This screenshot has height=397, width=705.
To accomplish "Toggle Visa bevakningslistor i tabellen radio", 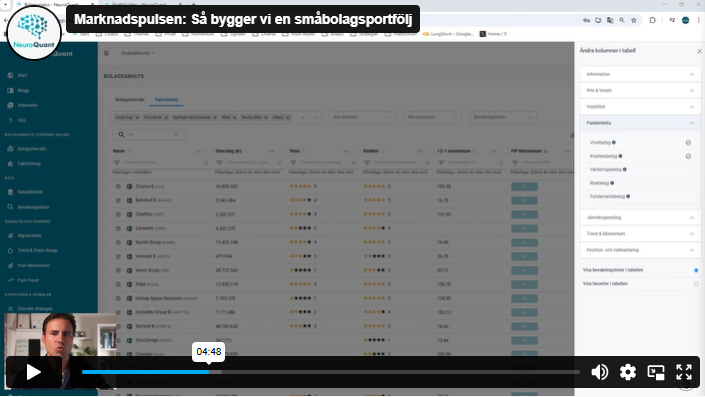I will pos(696,270).
